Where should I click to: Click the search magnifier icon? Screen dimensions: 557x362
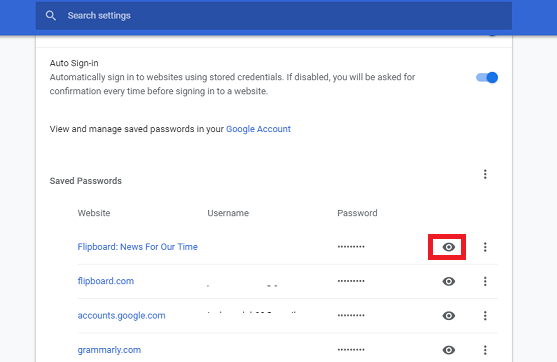tap(50, 16)
